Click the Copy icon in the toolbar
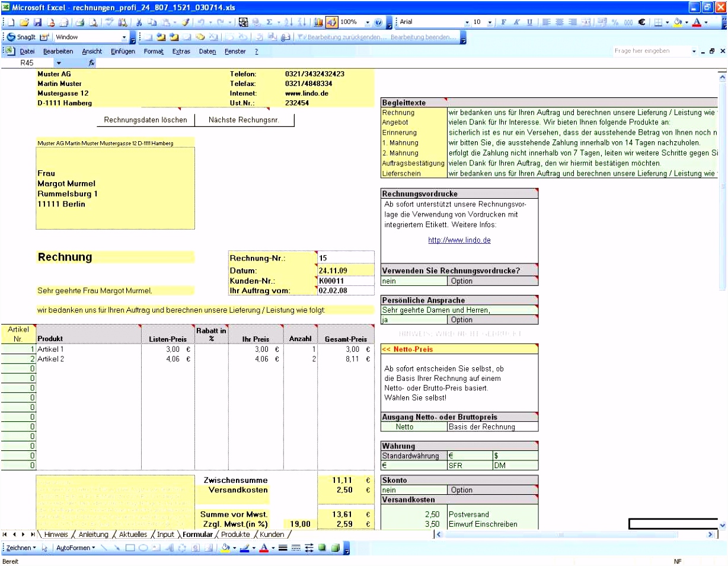 153,23
